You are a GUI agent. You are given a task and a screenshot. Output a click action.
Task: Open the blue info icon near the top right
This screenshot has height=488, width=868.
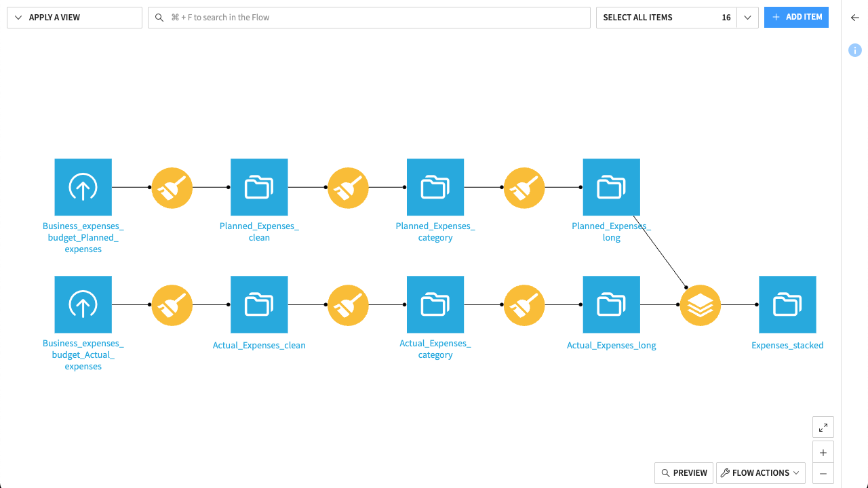(x=854, y=50)
